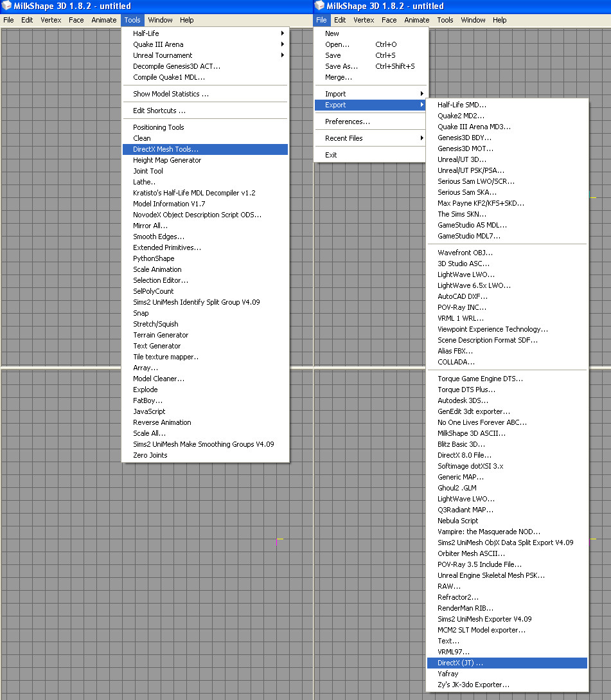The image size is (611, 700).
Task: Open Show Model Statistics
Action: click(x=205, y=94)
